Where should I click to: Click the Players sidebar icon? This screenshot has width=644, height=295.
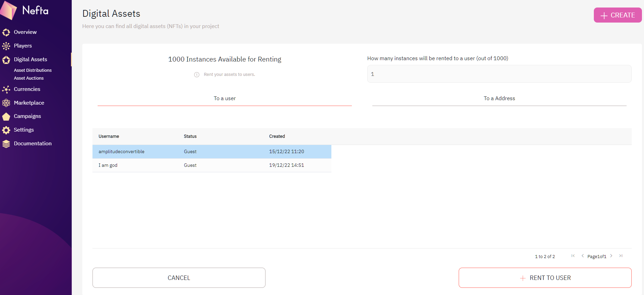[x=6, y=46]
